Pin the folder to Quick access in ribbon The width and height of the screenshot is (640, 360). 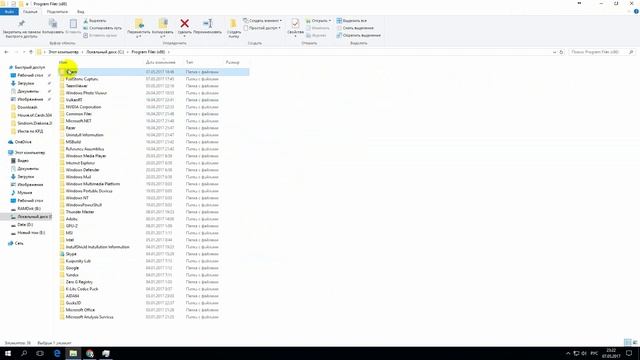[x=21, y=28]
